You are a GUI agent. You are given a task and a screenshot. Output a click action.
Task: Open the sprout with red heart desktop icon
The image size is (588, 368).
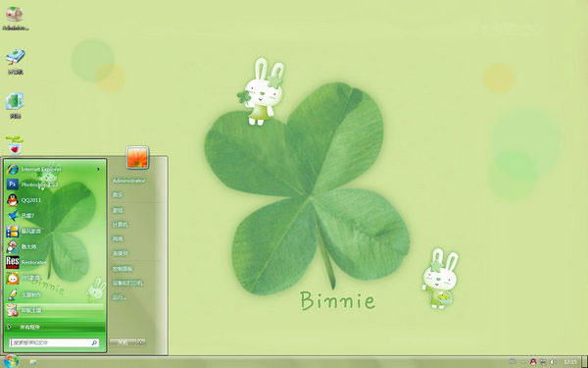tap(15, 145)
